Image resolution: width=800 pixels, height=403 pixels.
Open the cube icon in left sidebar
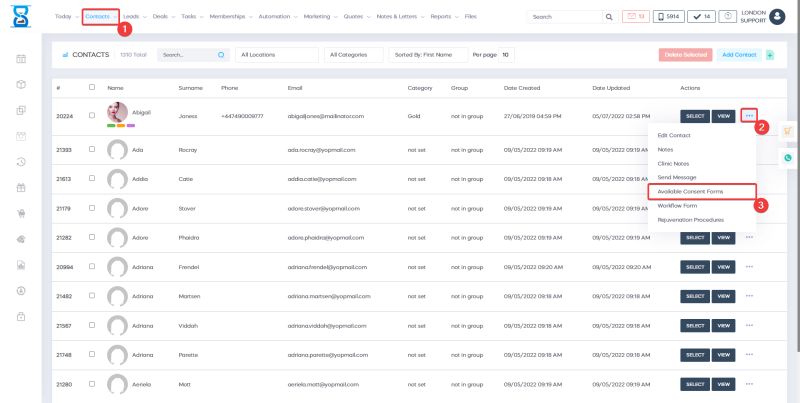point(21,85)
